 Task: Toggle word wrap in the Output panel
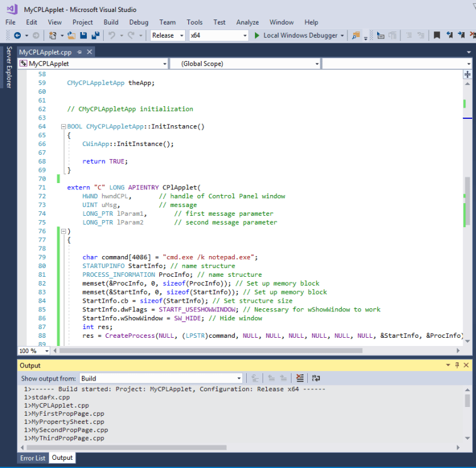[x=315, y=378]
